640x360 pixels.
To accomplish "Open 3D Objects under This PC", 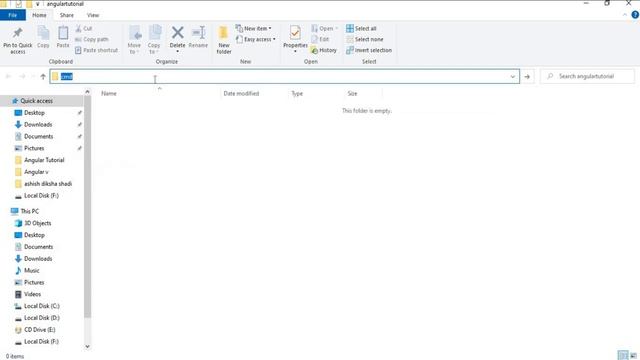I will 38,223.
